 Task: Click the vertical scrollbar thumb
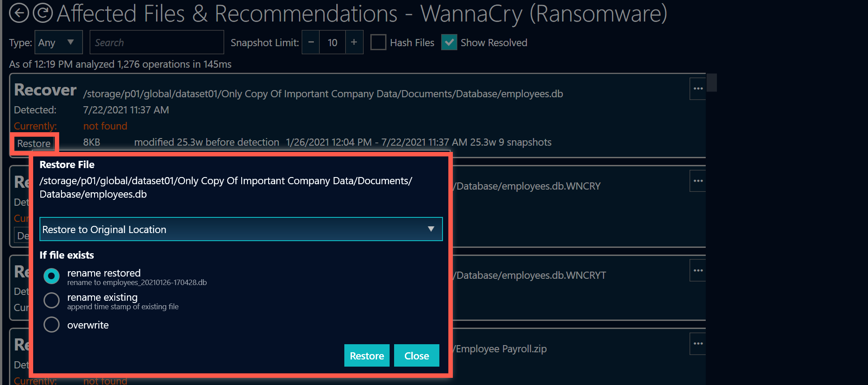coord(712,82)
